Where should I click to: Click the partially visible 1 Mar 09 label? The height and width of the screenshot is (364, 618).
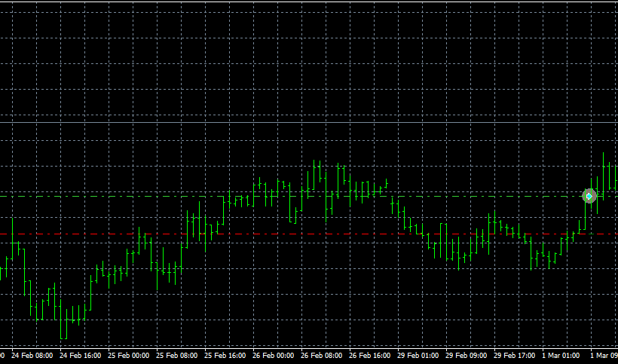603,355
